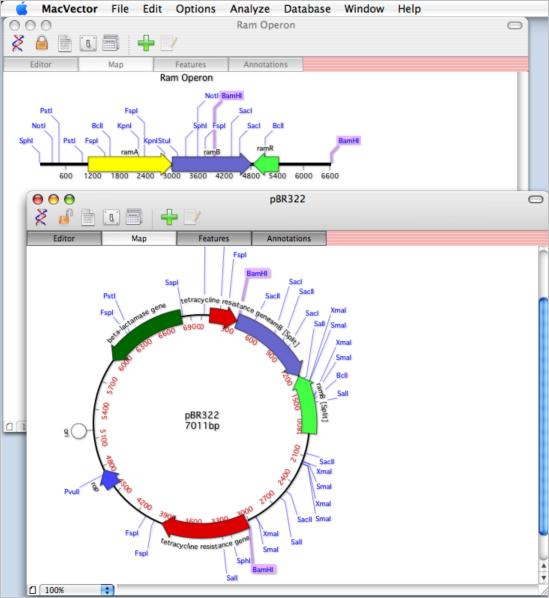Switch to Annotations tab in pBR322 window
The height and width of the screenshot is (598, 549).
(289, 238)
